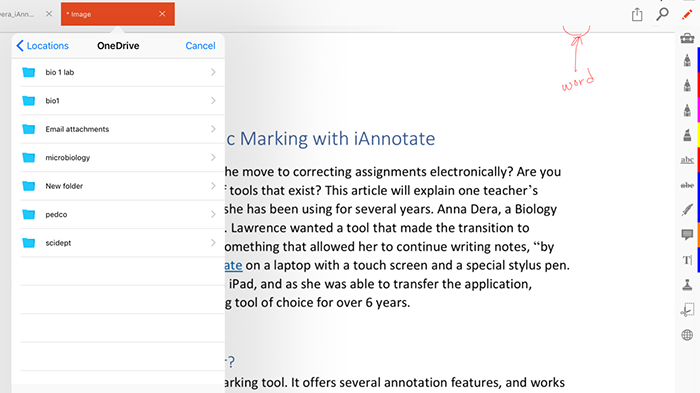
Task: Select the magenta pen tool
Action: [x=687, y=110]
